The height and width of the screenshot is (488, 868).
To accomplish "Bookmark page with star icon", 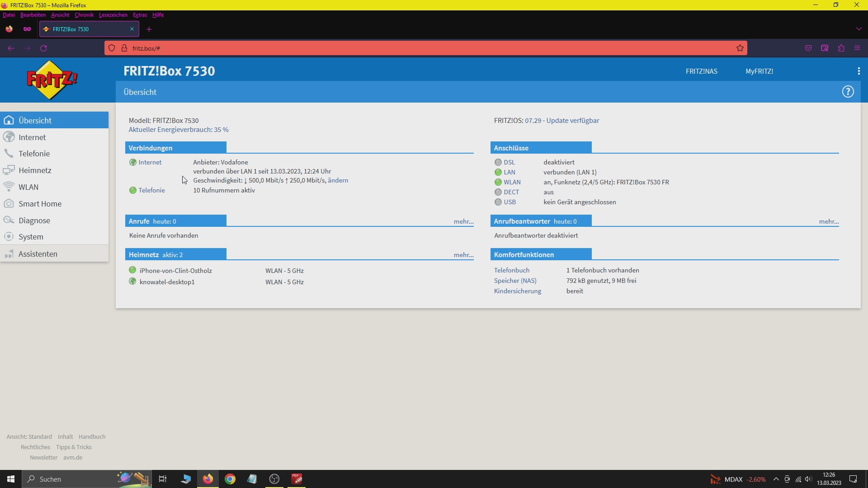I will (x=740, y=48).
